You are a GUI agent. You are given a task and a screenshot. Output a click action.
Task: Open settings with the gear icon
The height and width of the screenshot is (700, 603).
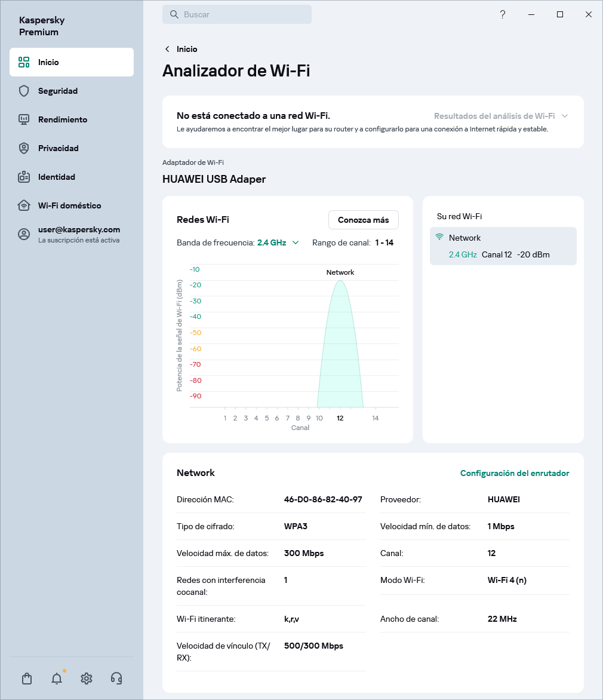point(86,678)
